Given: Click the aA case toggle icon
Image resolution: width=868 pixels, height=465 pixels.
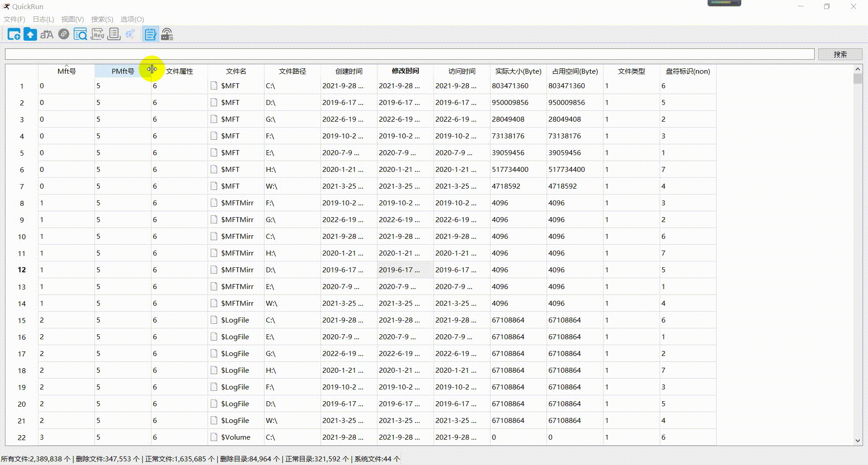Looking at the screenshot, I should click(x=47, y=34).
